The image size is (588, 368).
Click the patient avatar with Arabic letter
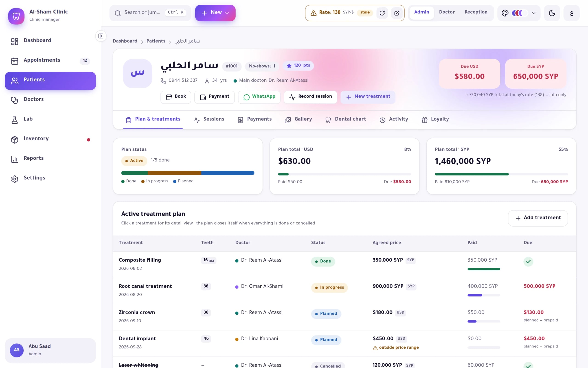pyautogui.click(x=138, y=74)
